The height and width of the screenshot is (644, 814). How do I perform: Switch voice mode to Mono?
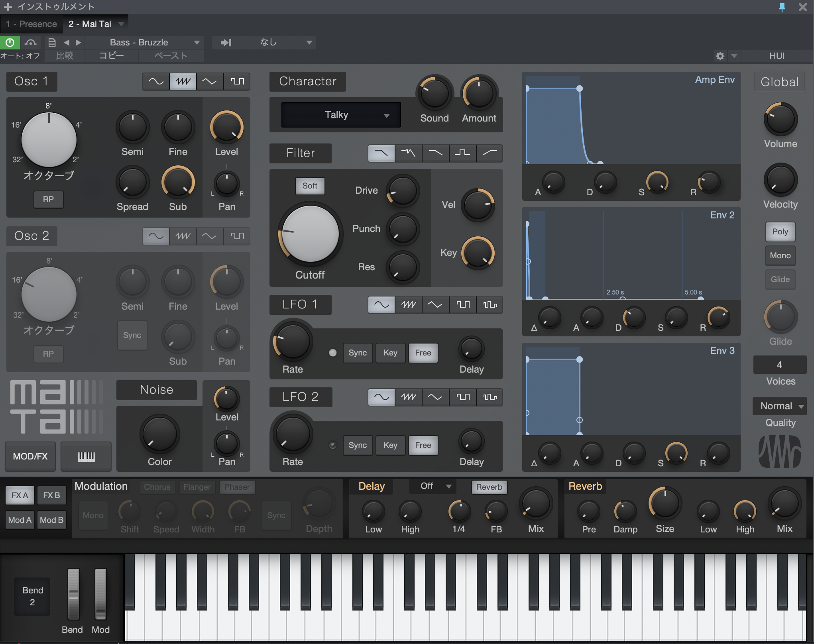pyautogui.click(x=780, y=255)
